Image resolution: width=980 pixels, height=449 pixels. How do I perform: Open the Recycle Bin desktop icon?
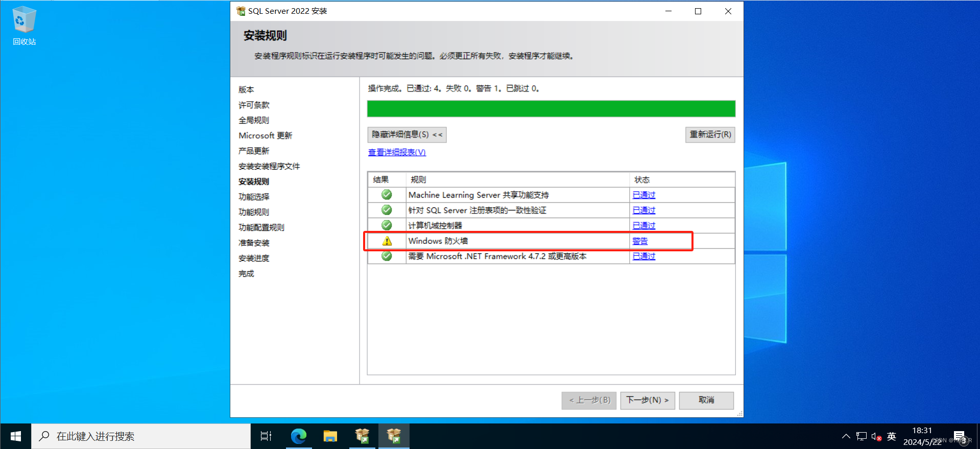pyautogui.click(x=24, y=26)
